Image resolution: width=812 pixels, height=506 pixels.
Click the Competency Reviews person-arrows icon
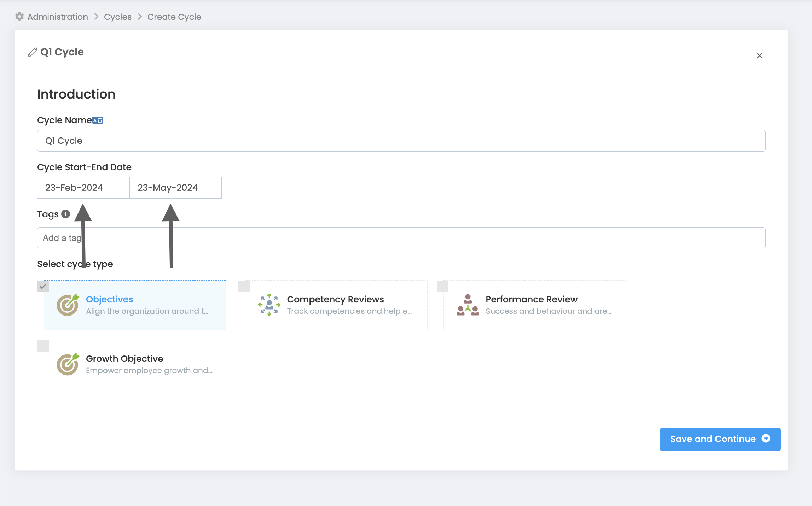tap(269, 305)
